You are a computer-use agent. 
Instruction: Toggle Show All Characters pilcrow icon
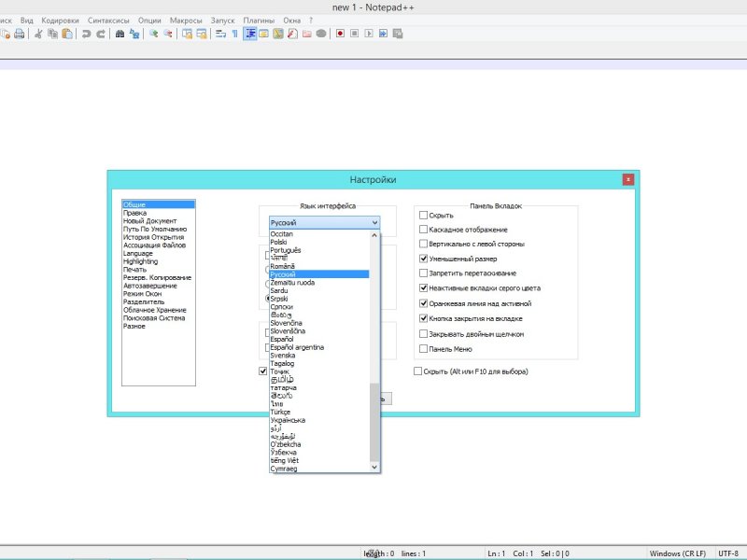point(235,34)
